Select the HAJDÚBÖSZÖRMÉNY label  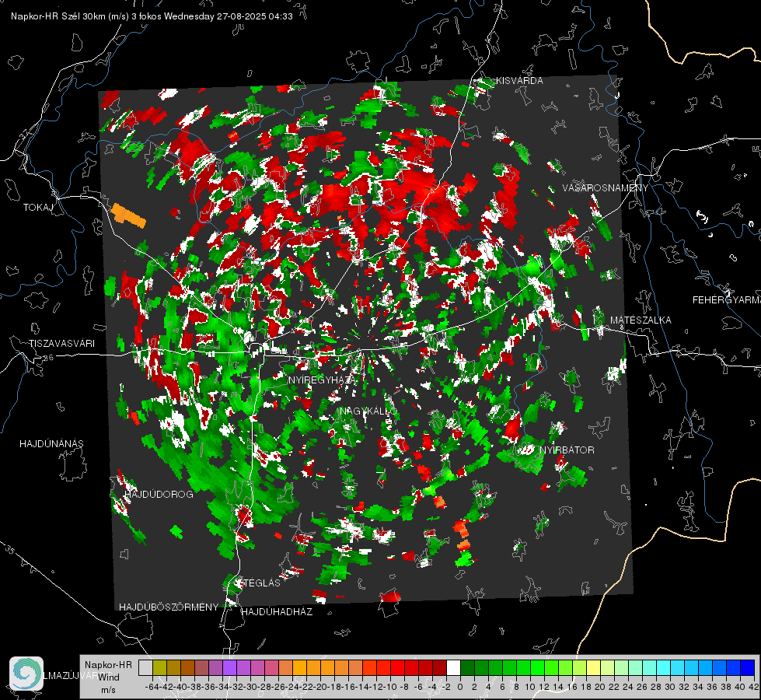(x=169, y=607)
